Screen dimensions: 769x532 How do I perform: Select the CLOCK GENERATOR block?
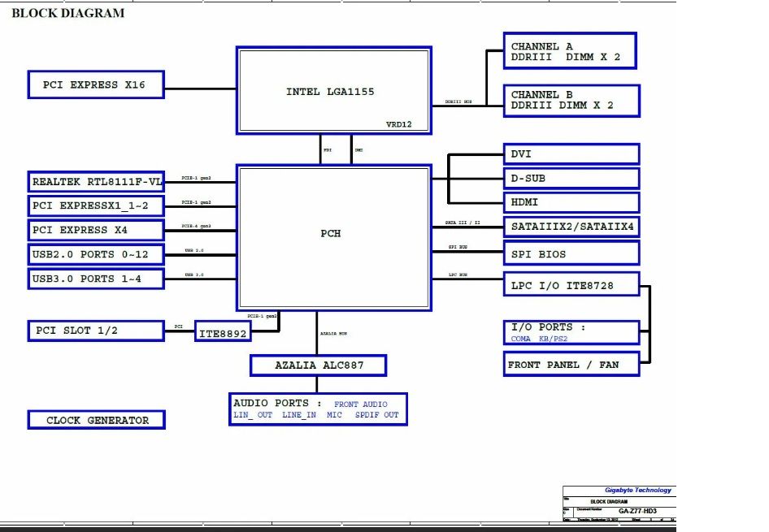[97, 420]
